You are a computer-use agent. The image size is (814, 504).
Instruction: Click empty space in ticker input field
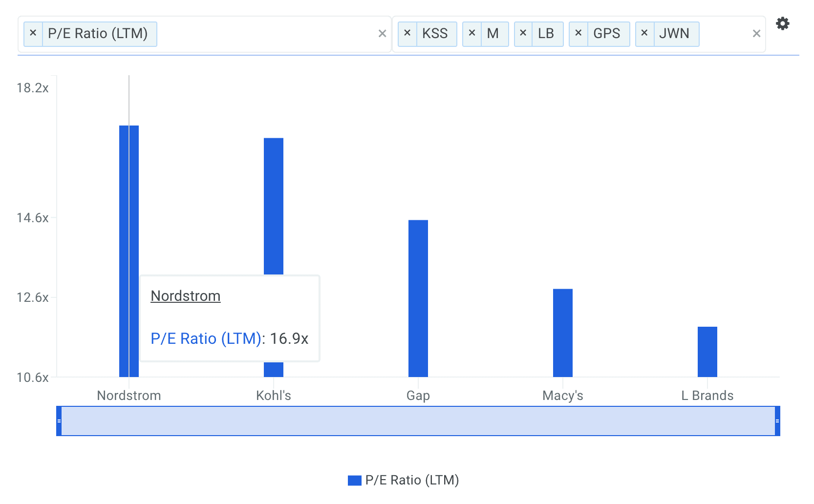click(x=726, y=34)
